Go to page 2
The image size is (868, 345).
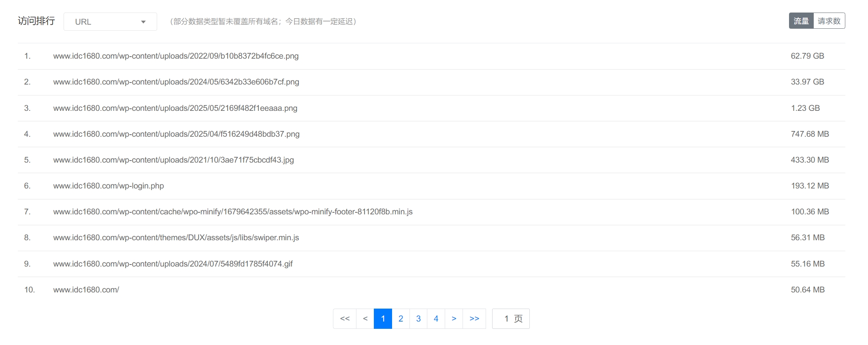tap(401, 319)
